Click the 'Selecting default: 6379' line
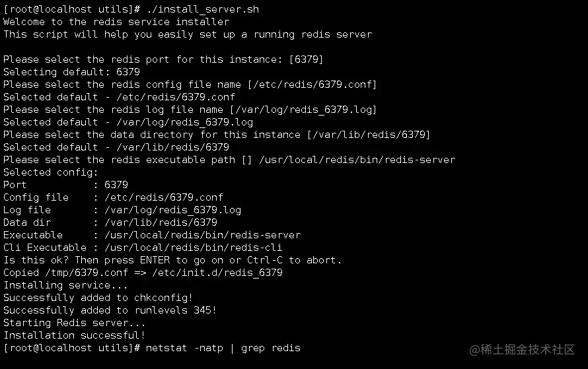 [71, 72]
